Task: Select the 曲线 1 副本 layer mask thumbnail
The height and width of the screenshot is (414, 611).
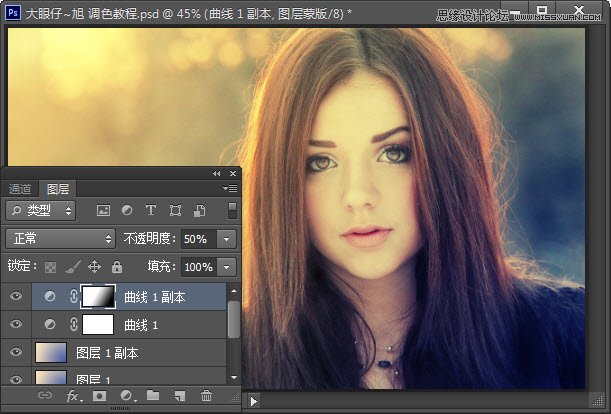Action: pos(98,297)
